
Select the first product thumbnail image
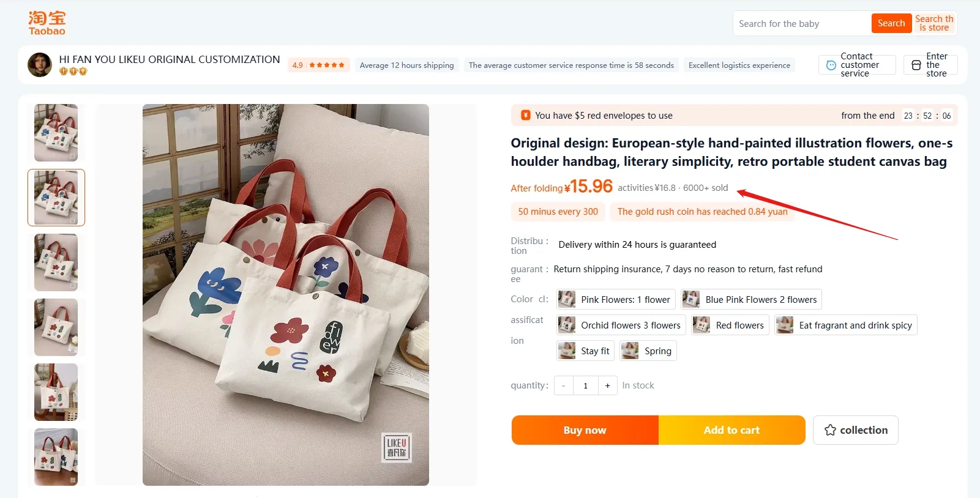pos(56,133)
